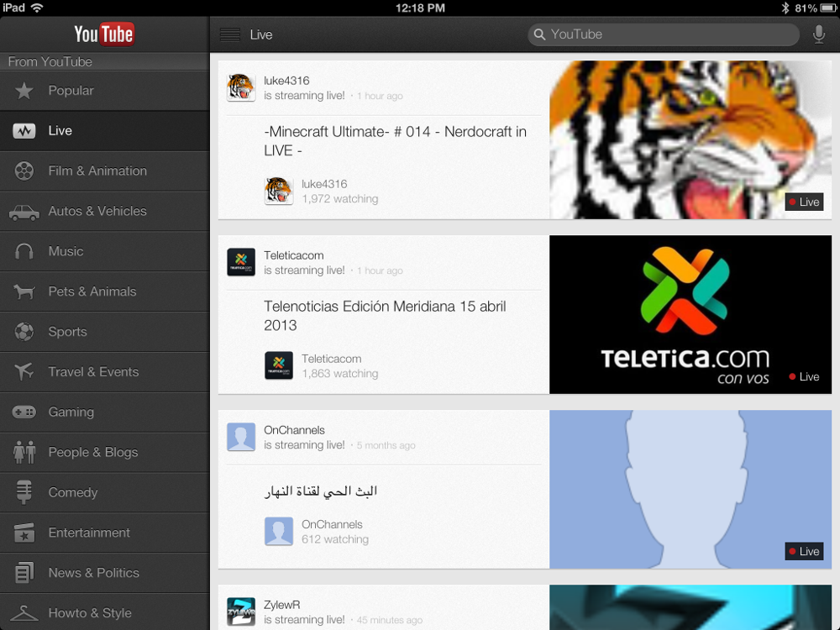The width and height of the screenshot is (840, 630).
Task: Click the Travel & Events airplane icon
Action: 24,371
